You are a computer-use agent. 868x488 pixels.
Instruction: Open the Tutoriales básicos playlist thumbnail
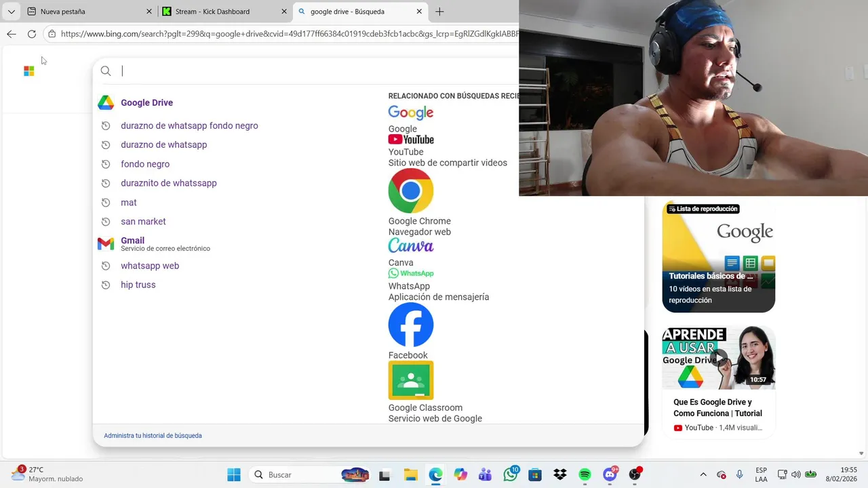pyautogui.click(x=719, y=257)
